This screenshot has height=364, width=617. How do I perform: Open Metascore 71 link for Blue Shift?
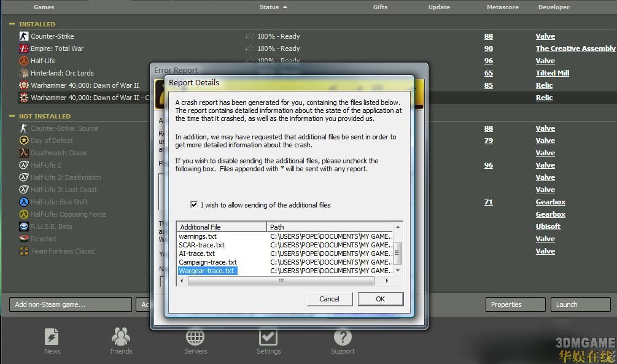pos(488,202)
